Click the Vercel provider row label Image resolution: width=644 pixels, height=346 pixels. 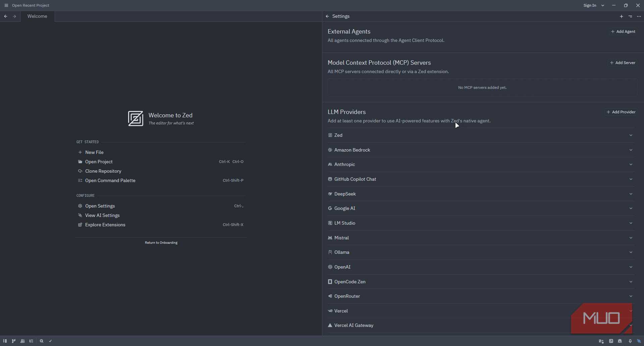pyautogui.click(x=341, y=311)
